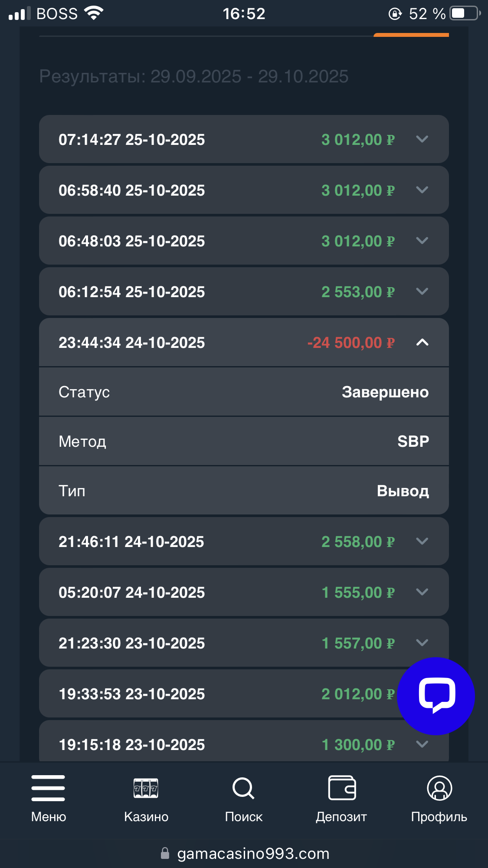
Task: Tap the hamburger Меню icon
Action: (48, 788)
